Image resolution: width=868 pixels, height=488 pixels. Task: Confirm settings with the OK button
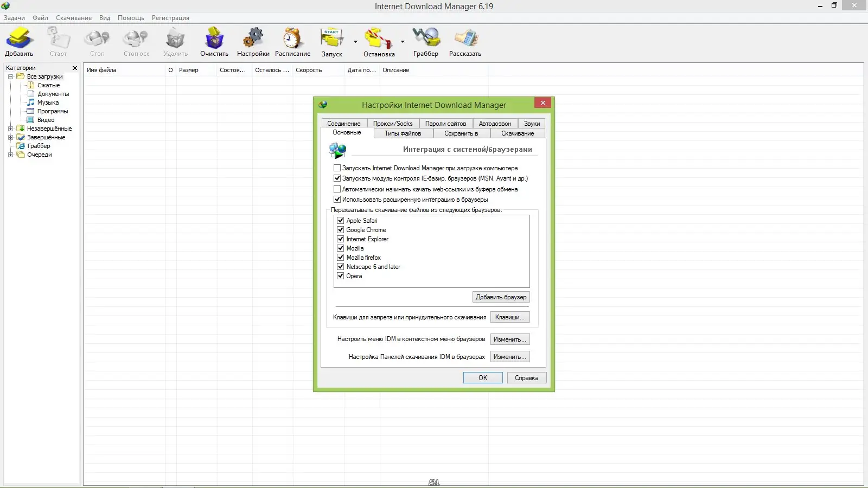coord(482,377)
